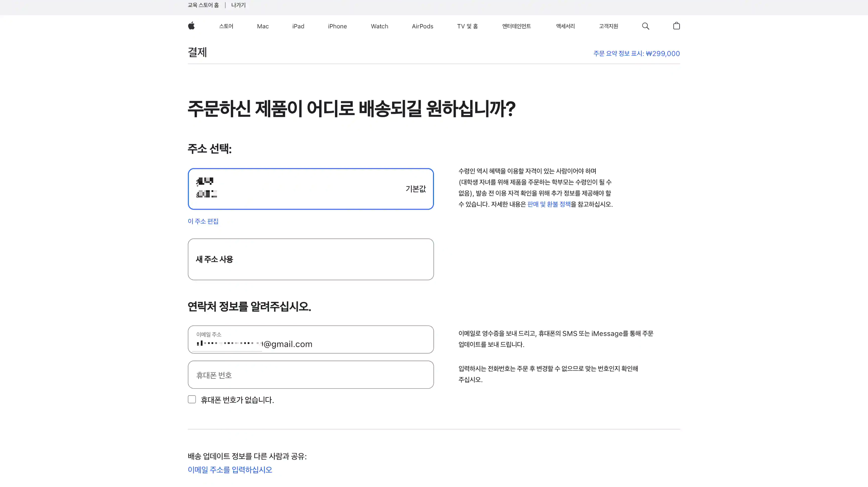Open the search icon

(x=646, y=26)
